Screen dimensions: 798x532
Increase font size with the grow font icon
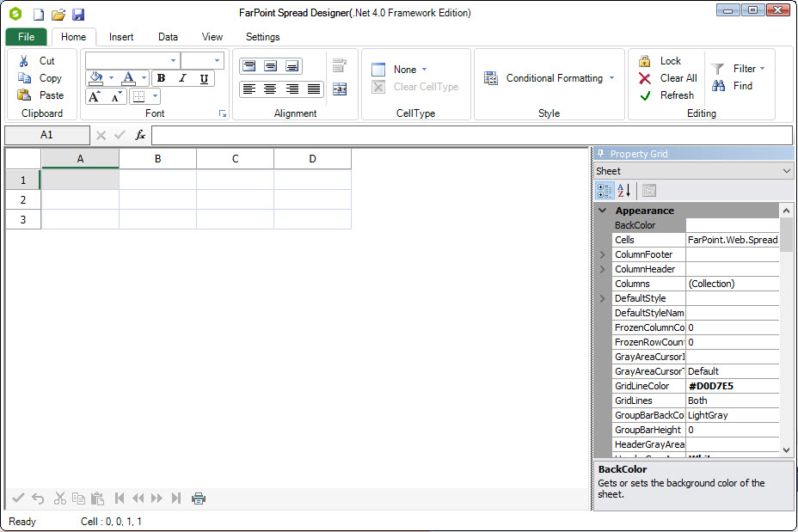click(x=95, y=96)
